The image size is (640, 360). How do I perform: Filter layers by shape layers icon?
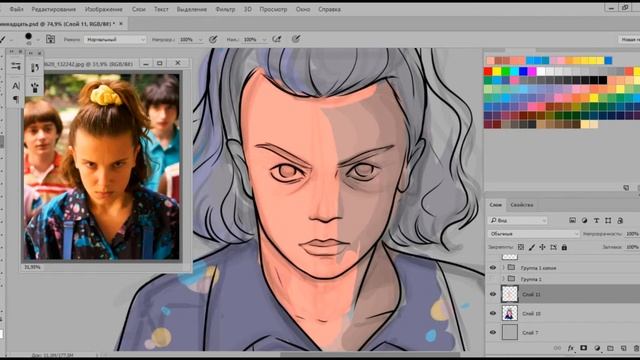(x=608, y=220)
